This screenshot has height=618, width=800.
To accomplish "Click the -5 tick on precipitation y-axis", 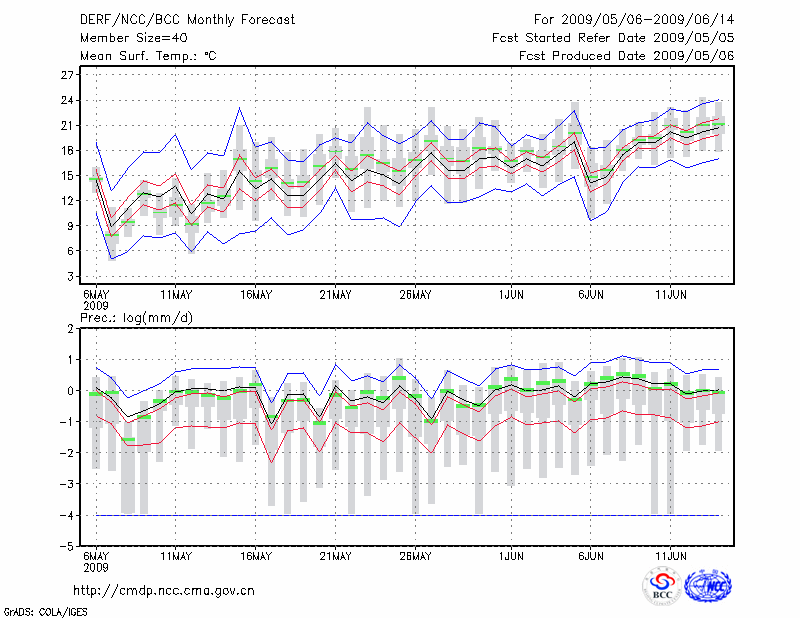I will (68, 546).
